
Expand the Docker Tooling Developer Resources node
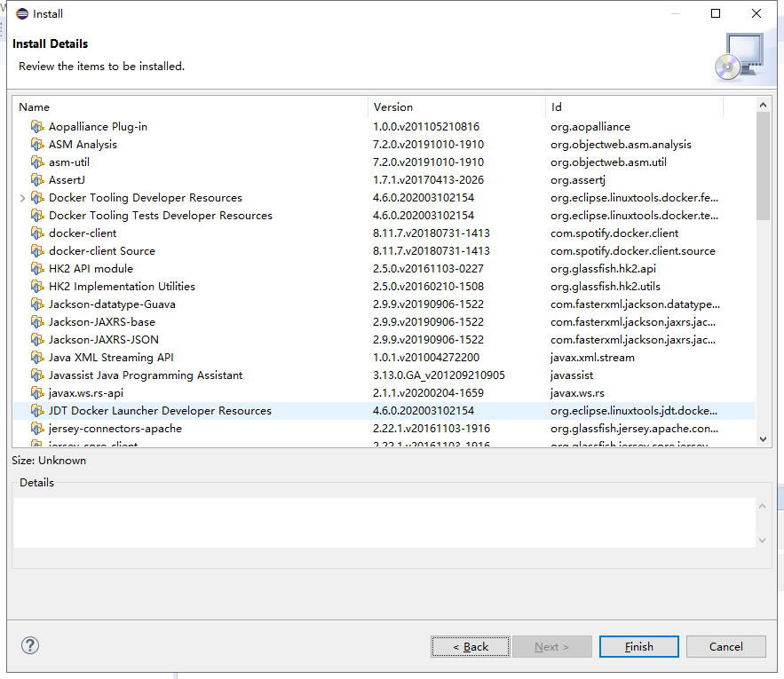22,198
